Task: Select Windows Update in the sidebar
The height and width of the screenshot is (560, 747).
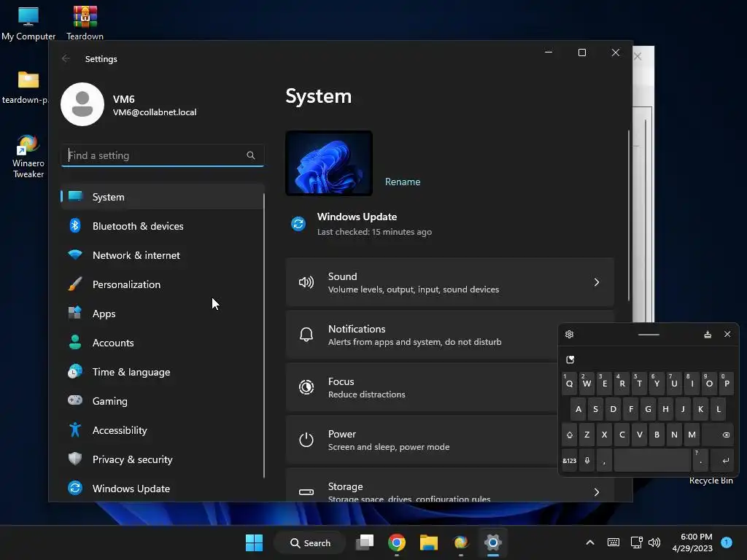Action: (x=162, y=489)
